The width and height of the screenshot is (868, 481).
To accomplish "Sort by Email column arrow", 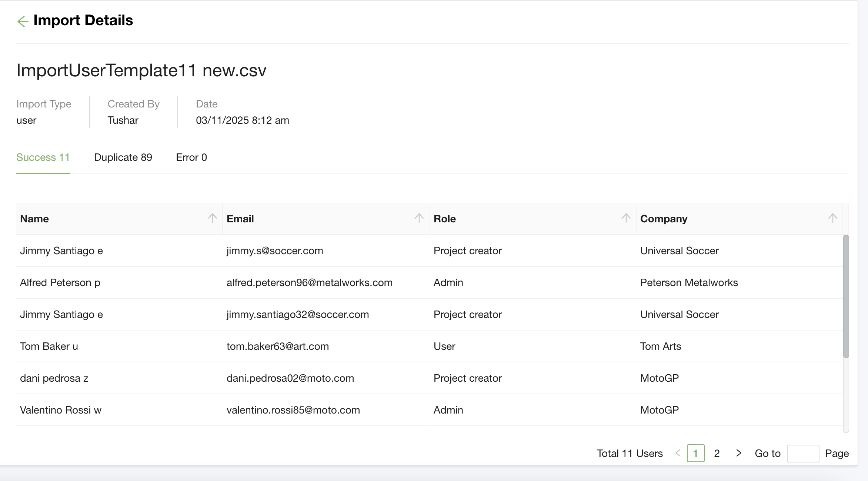I will tap(419, 218).
